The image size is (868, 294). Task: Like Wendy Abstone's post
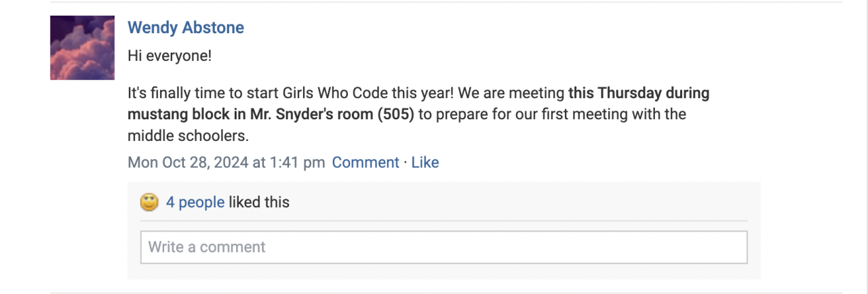[425, 163]
